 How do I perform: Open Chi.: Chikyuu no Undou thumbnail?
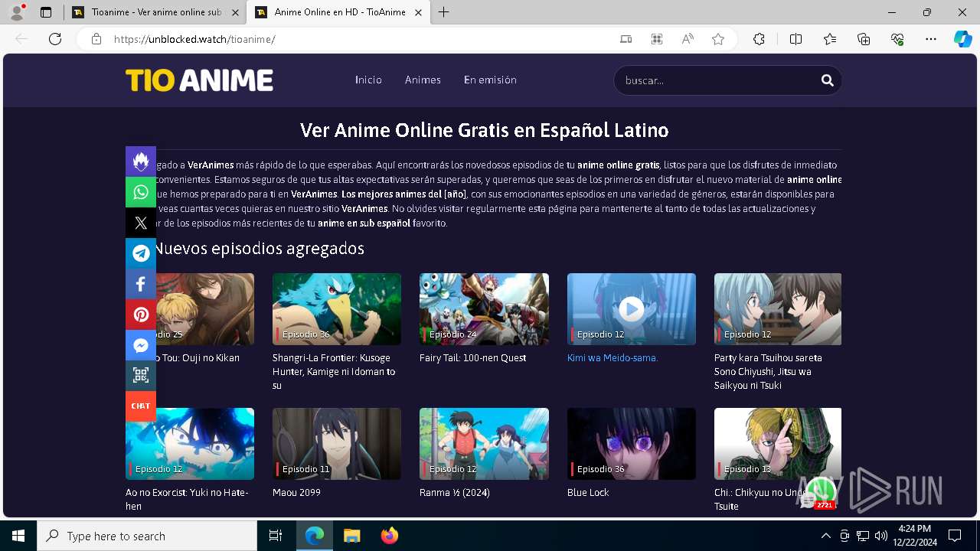(778, 444)
